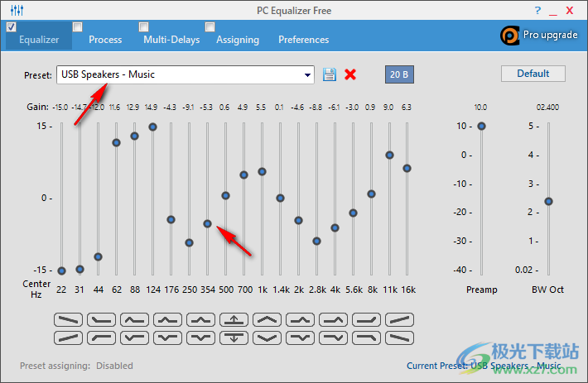588x383 pixels.
Task: Click the 1k band slider handle
Action: [263, 172]
